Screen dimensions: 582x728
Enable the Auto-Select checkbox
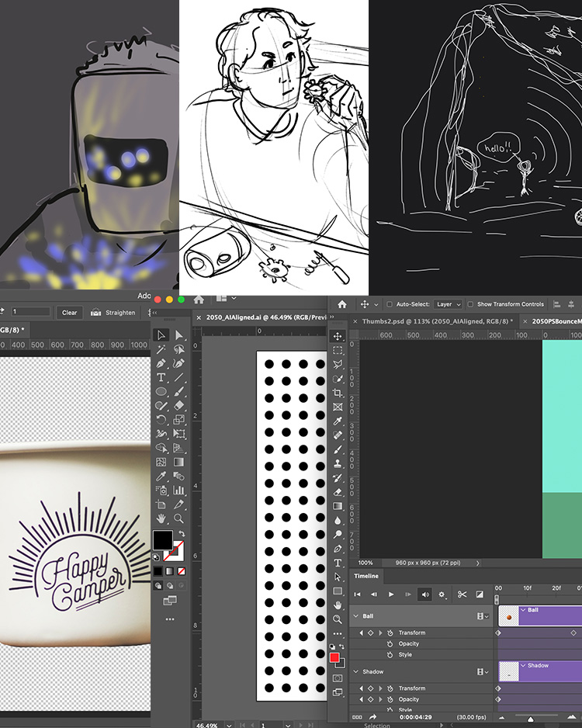[x=390, y=304]
